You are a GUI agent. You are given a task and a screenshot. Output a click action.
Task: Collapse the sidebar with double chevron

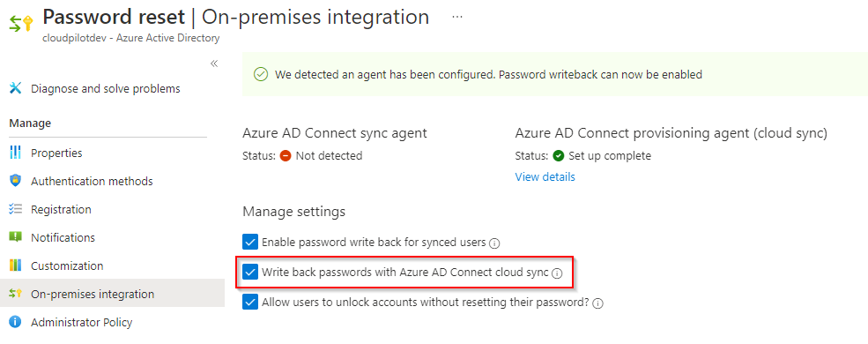pos(214,64)
